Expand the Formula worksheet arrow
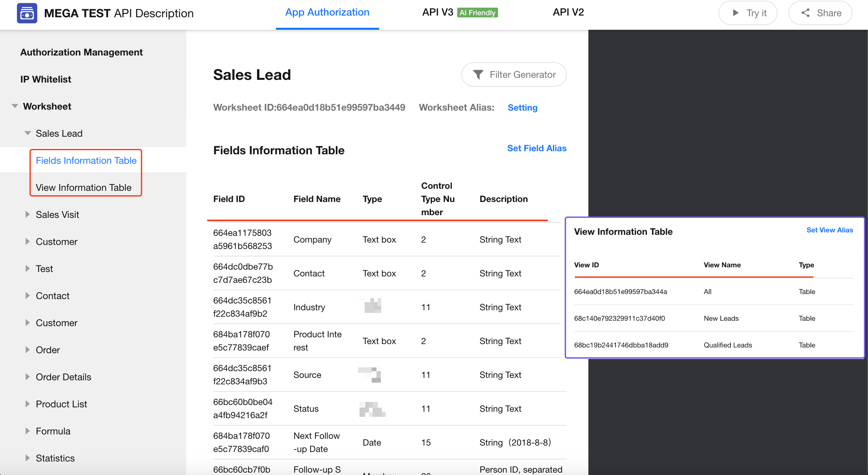 [28, 431]
